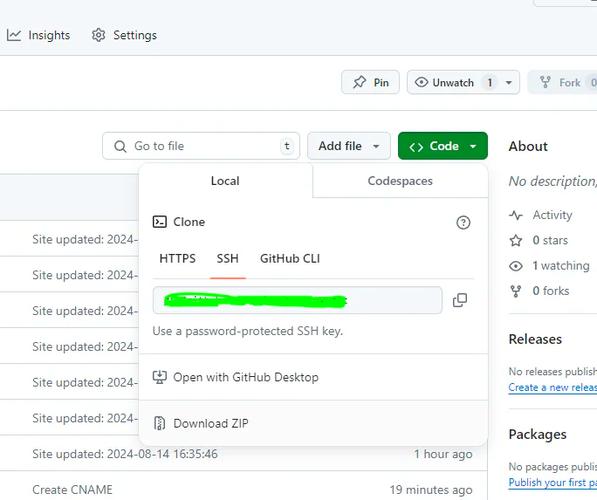Viewport: 597px width, 500px height.
Task: Click the Settings gear icon
Action: [x=98, y=35]
